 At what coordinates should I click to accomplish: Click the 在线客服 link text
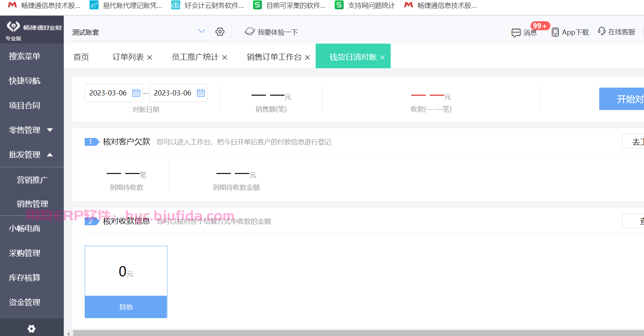(622, 32)
